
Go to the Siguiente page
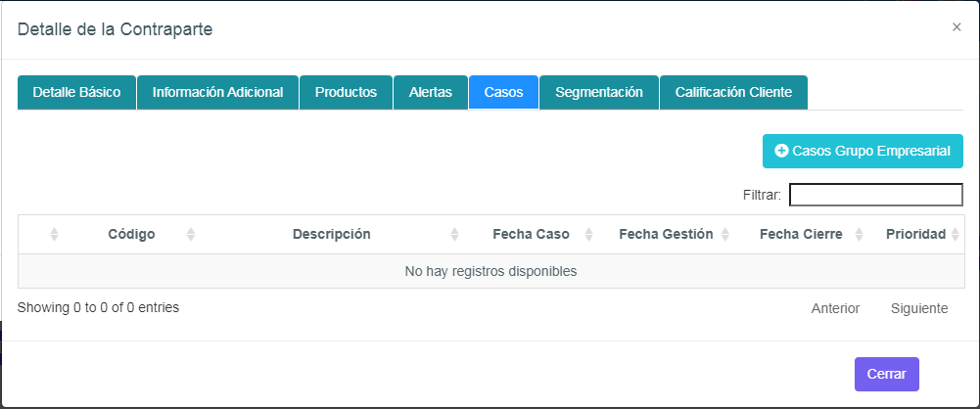(919, 308)
